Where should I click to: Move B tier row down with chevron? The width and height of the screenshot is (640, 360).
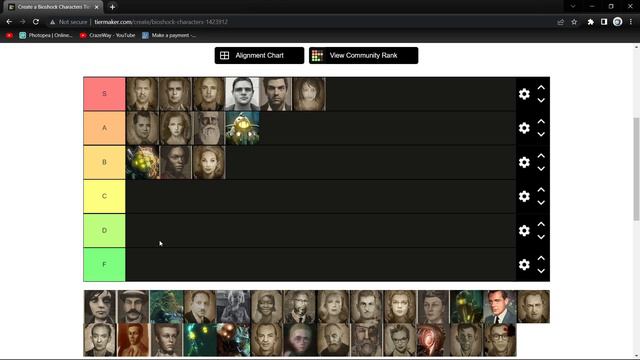tap(541, 169)
